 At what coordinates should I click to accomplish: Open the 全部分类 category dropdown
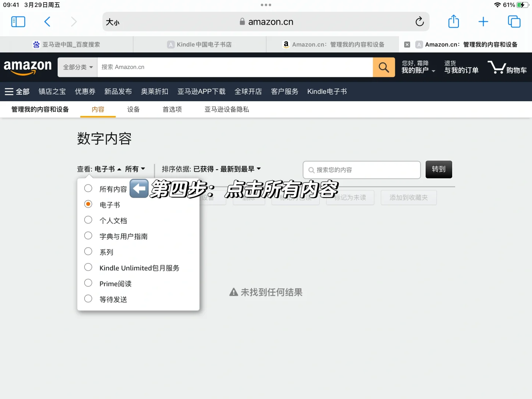(78, 67)
